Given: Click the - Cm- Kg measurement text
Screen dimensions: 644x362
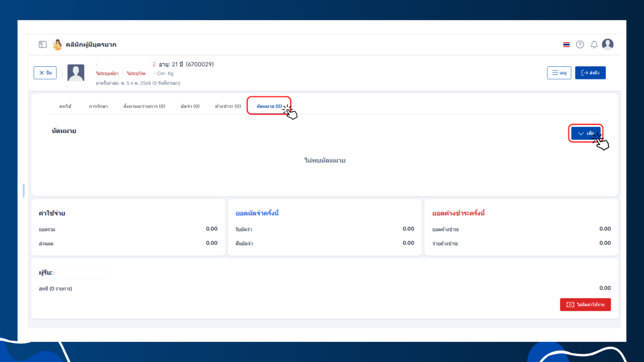Looking at the screenshot, I should (x=164, y=74).
